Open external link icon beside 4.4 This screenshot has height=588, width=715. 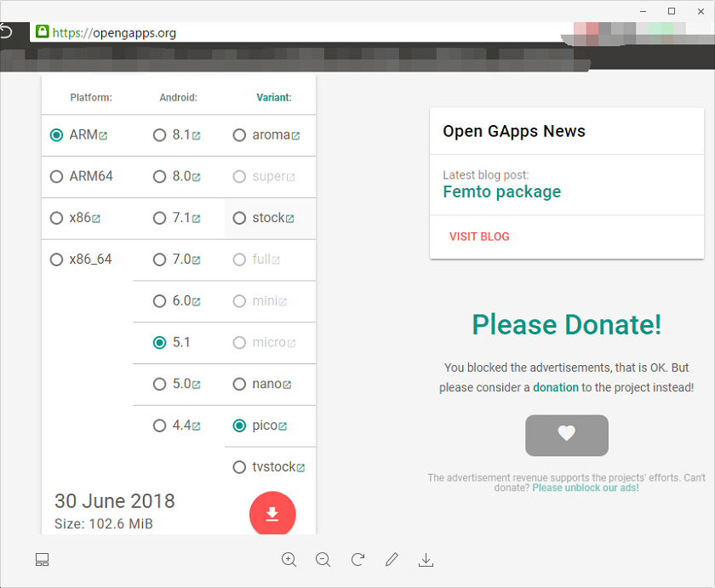click(196, 426)
